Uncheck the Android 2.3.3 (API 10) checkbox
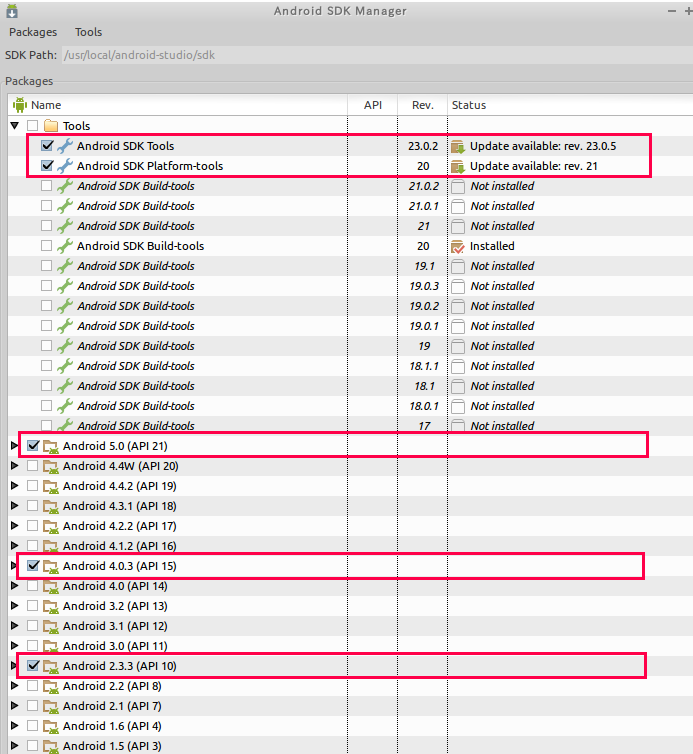Viewport: 693px width, 754px height. pos(33,666)
